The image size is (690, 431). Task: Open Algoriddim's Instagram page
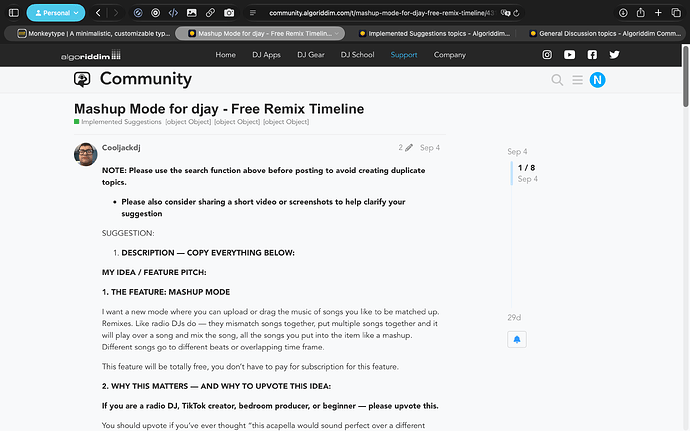[x=547, y=55]
